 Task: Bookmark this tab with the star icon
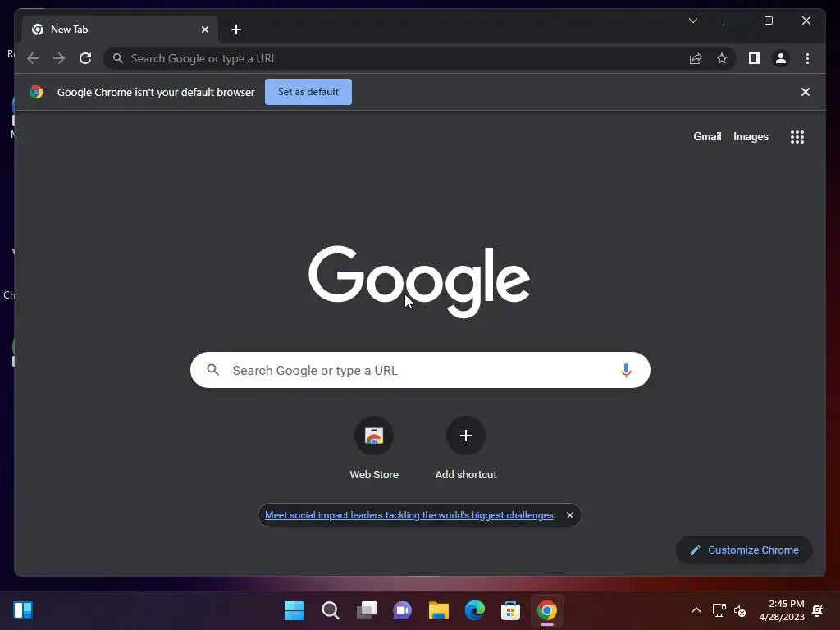[x=722, y=58]
